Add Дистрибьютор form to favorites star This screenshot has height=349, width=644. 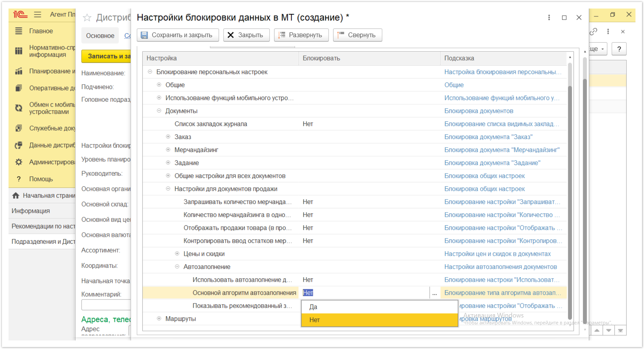coord(87,17)
